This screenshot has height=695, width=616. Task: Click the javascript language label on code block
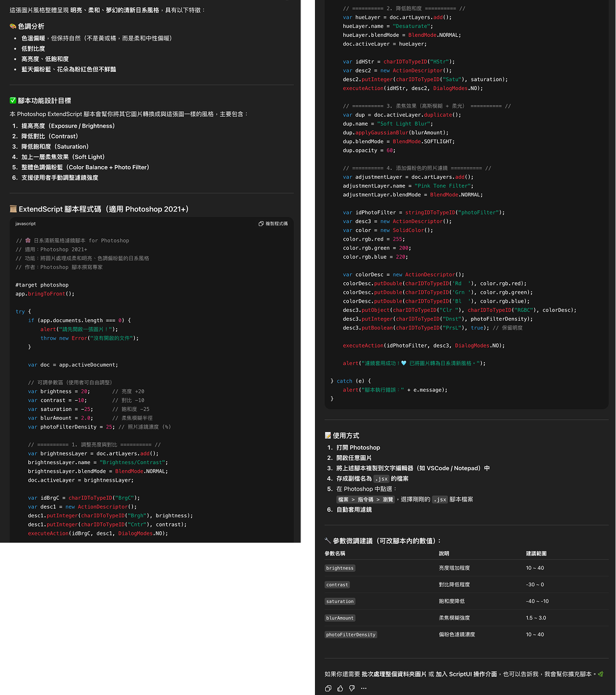pyautogui.click(x=25, y=224)
